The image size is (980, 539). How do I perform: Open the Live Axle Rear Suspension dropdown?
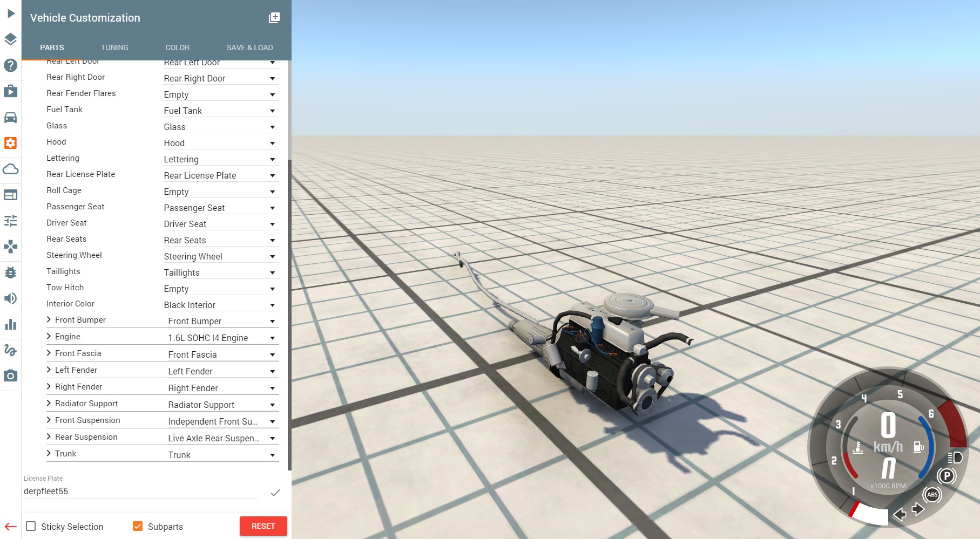[222, 438]
